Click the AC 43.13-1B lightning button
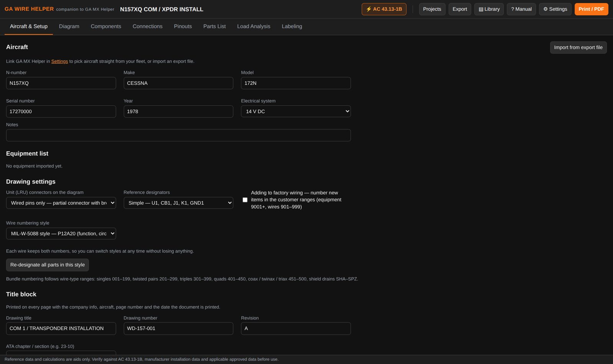This screenshot has height=364, width=613. coord(384,9)
